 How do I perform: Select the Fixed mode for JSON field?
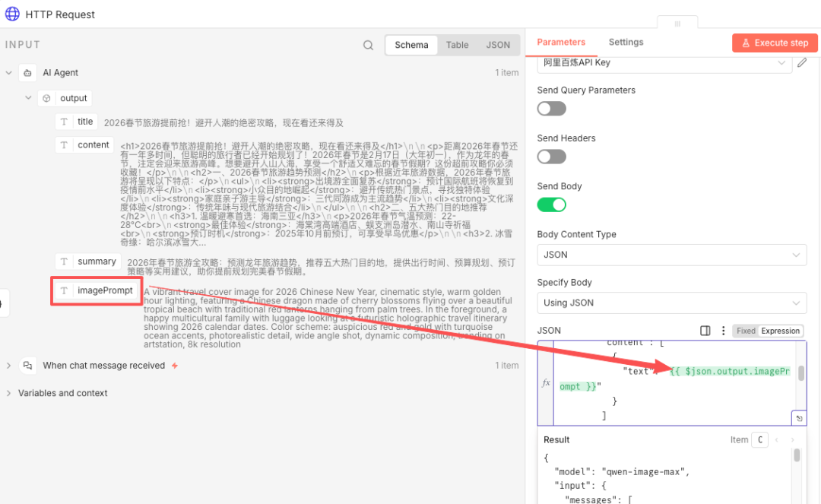coord(746,331)
